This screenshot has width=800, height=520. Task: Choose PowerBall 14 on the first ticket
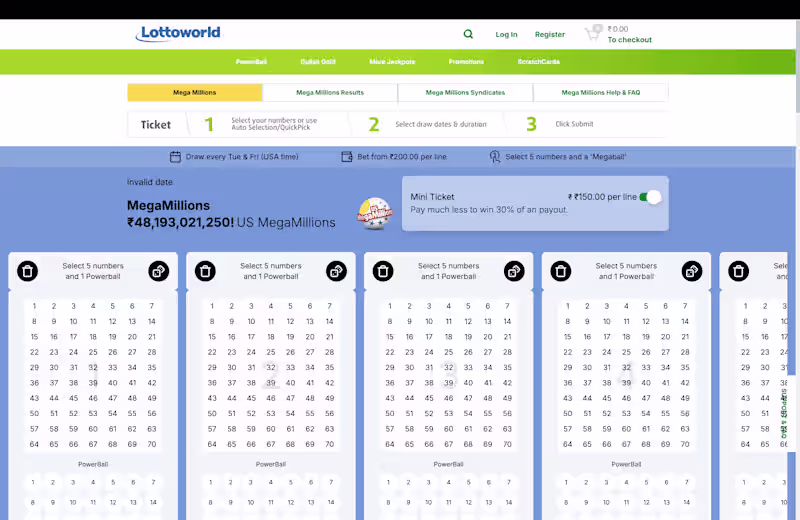(153, 503)
